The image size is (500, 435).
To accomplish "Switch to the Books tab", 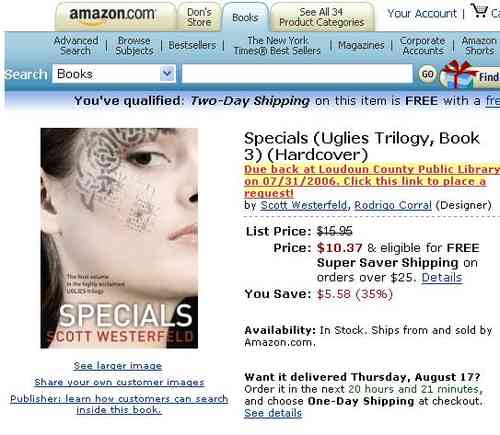I will point(245,17).
